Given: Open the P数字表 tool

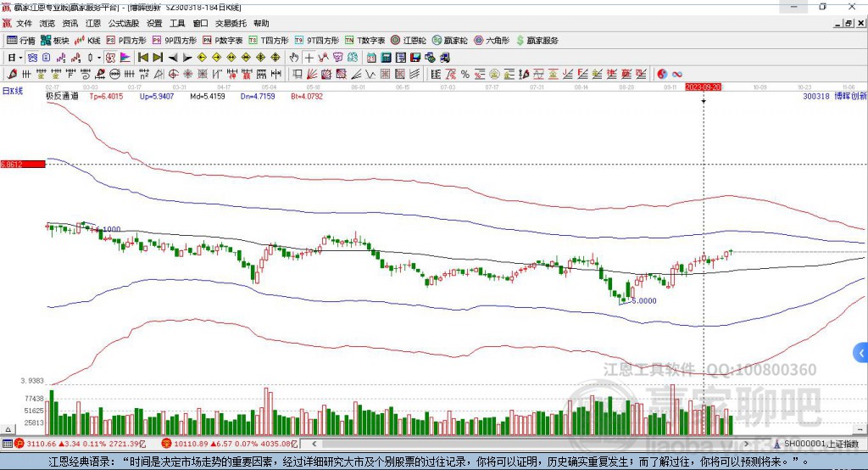Looking at the screenshot, I should [223, 41].
